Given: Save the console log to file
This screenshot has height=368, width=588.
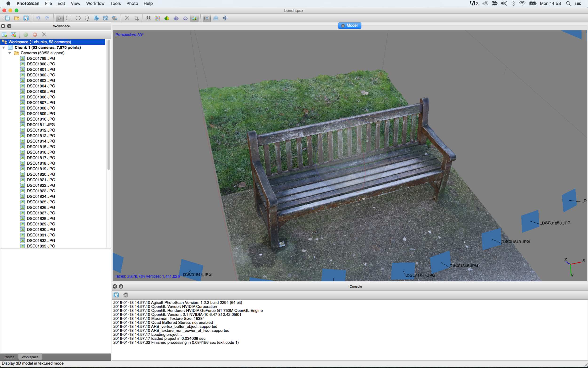Looking at the screenshot, I should tap(116, 295).
